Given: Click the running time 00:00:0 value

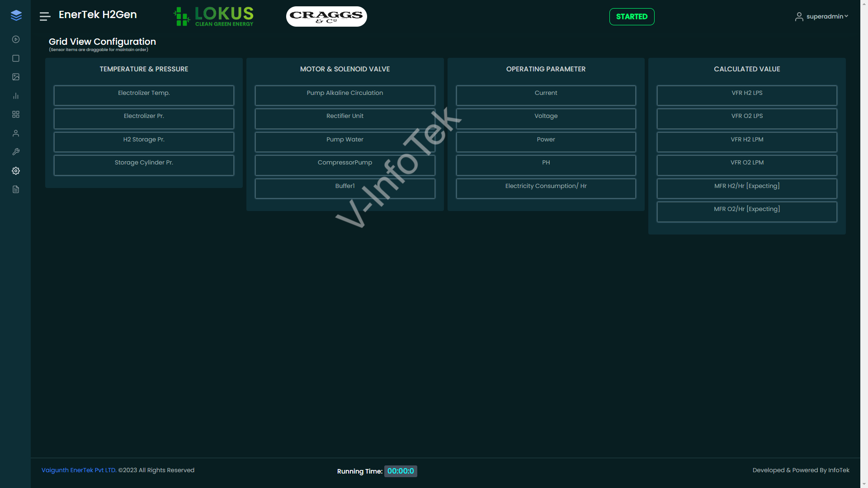Looking at the screenshot, I should [x=401, y=471].
